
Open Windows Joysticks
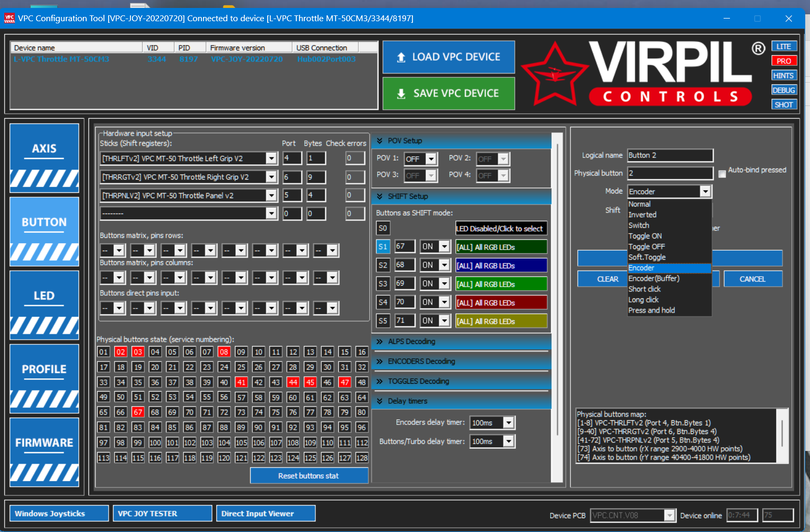coord(59,513)
